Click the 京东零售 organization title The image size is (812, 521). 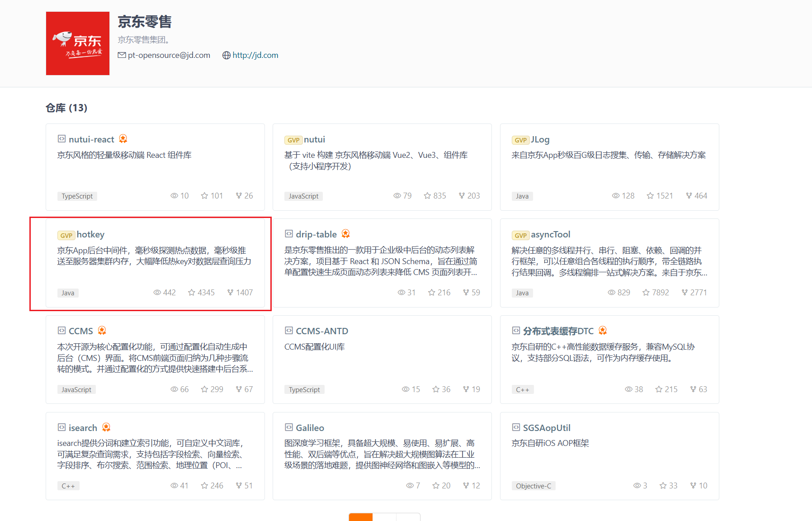(145, 22)
